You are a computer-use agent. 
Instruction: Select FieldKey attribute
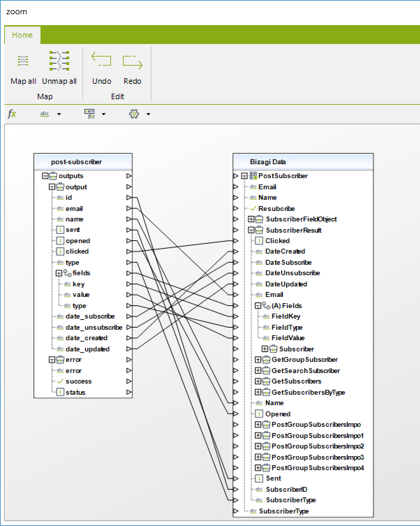(286, 316)
